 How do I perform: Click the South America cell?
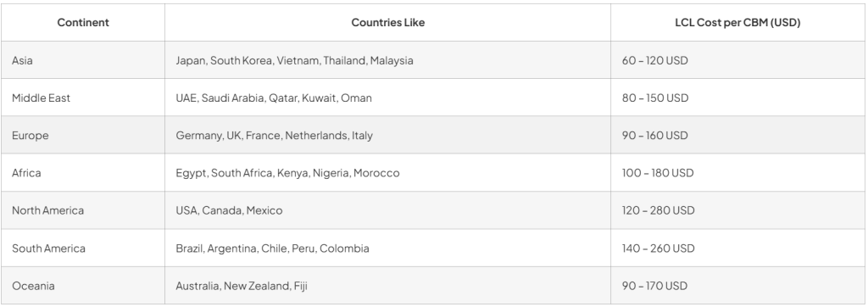pyautogui.click(x=83, y=248)
